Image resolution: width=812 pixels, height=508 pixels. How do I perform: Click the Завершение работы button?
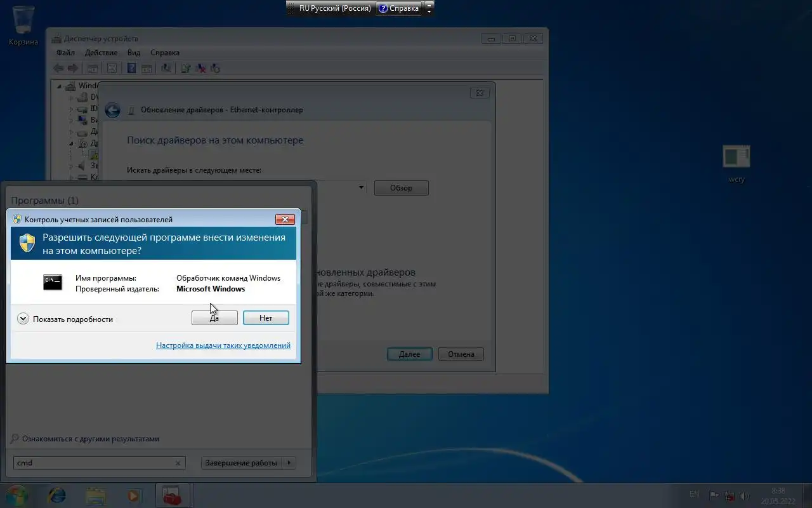pos(241,463)
